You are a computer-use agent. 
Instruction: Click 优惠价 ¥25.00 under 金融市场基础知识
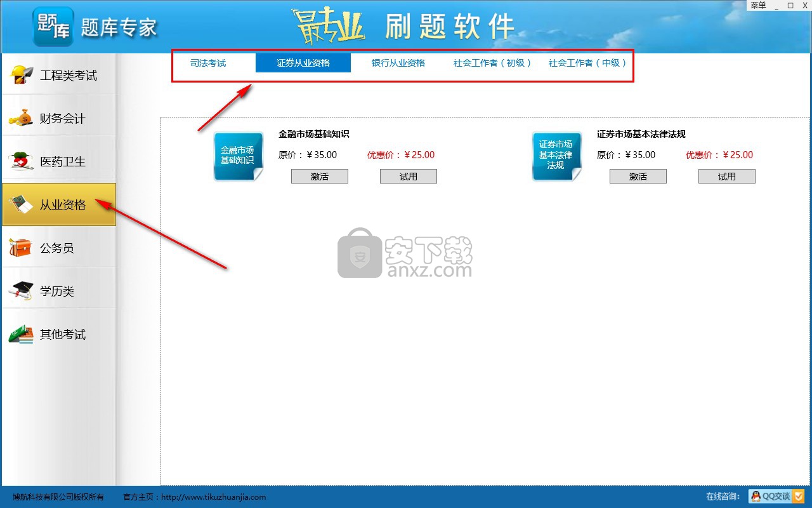[401, 155]
